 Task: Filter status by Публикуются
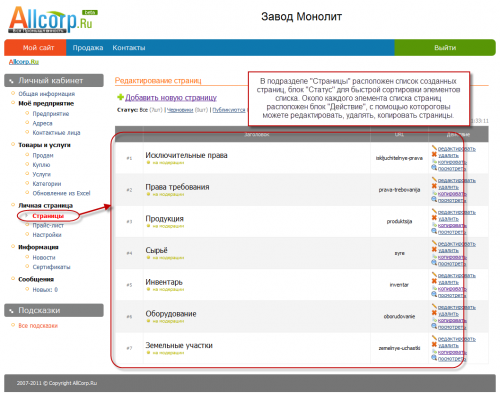(229, 110)
